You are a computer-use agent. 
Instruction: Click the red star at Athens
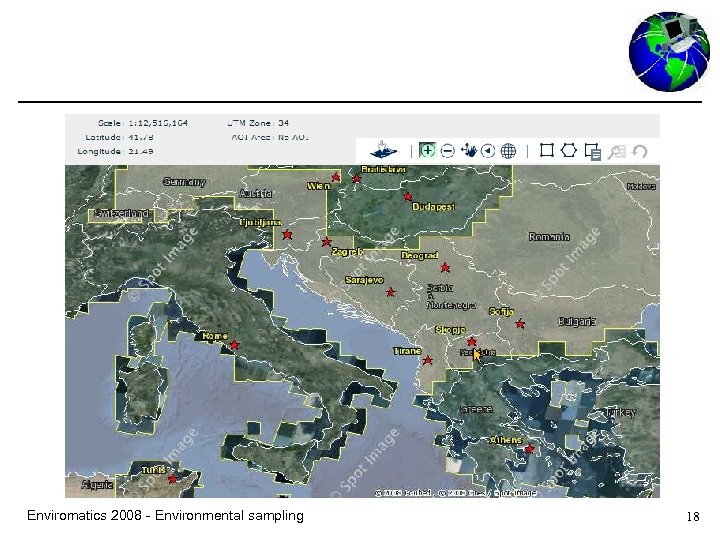click(x=530, y=449)
